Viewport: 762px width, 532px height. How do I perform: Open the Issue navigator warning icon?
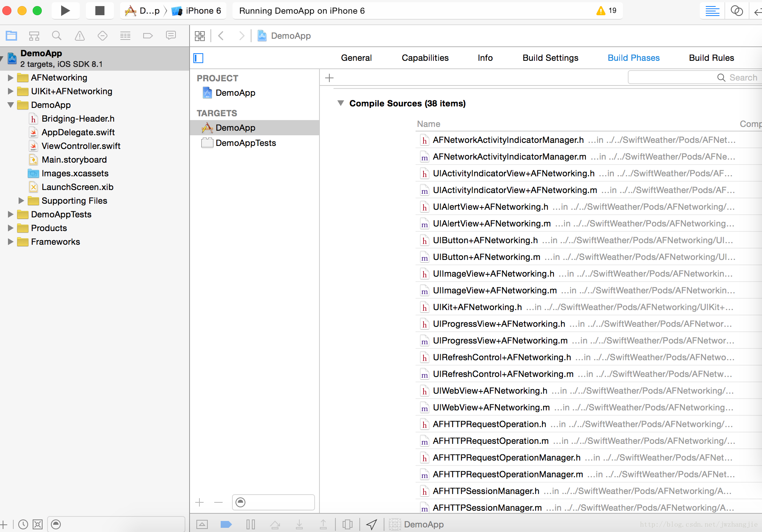(80, 36)
